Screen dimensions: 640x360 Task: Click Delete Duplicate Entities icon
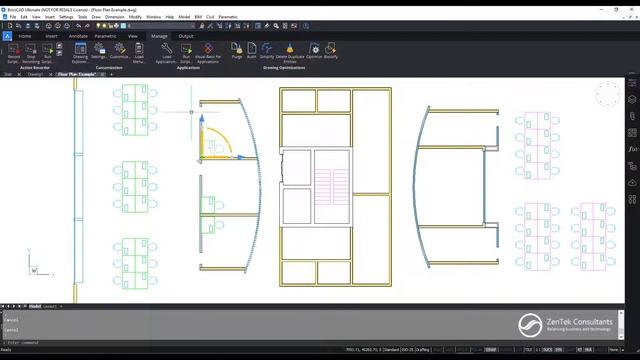pyautogui.click(x=290, y=49)
